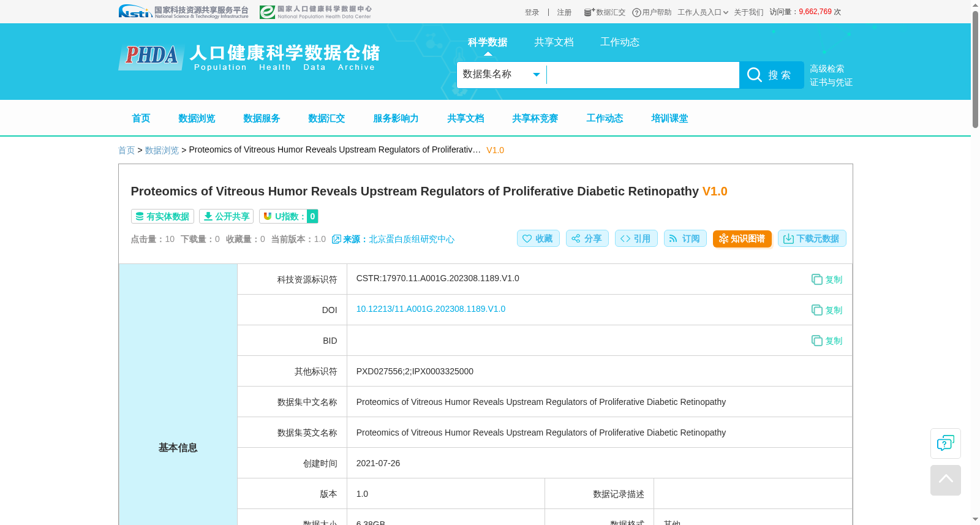Open 服务影响力 navigation item
The height and width of the screenshot is (525, 980).
pos(396,118)
